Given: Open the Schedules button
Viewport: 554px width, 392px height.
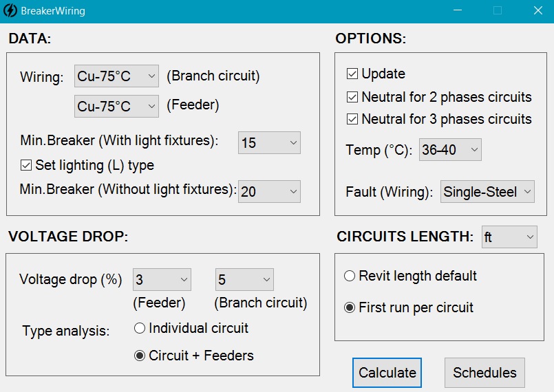Looking at the screenshot, I should tap(484, 373).
